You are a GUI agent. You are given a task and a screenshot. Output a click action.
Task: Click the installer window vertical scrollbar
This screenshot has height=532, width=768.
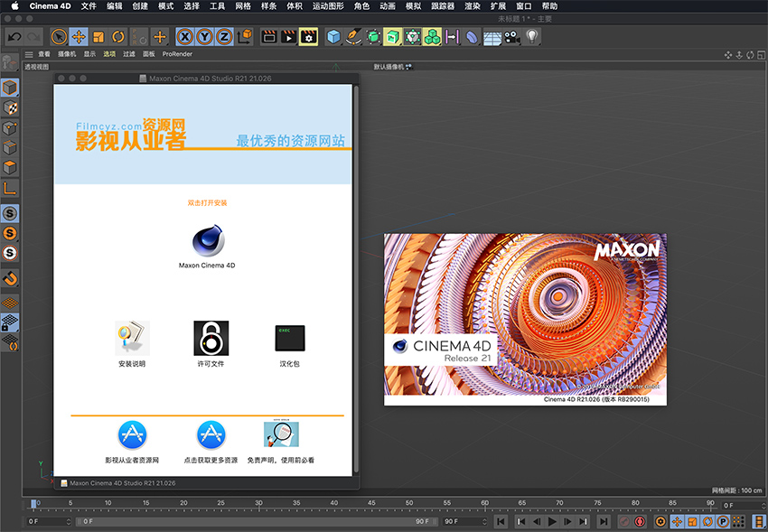click(x=356, y=279)
